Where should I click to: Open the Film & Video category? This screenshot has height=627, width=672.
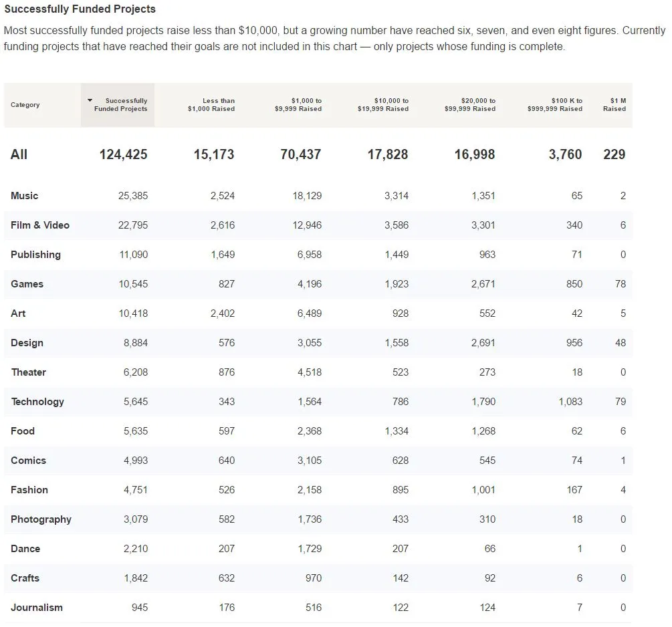coord(40,225)
